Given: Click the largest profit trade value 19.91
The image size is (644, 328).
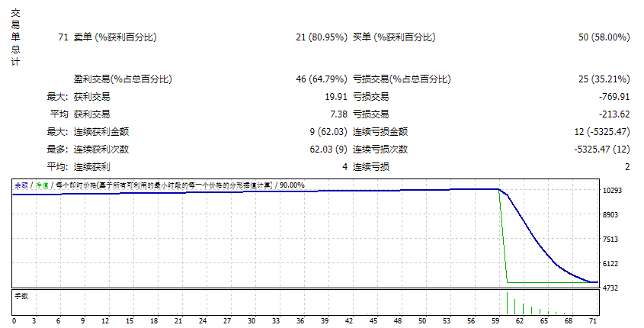Looking at the screenshot, I should [335, 97].
